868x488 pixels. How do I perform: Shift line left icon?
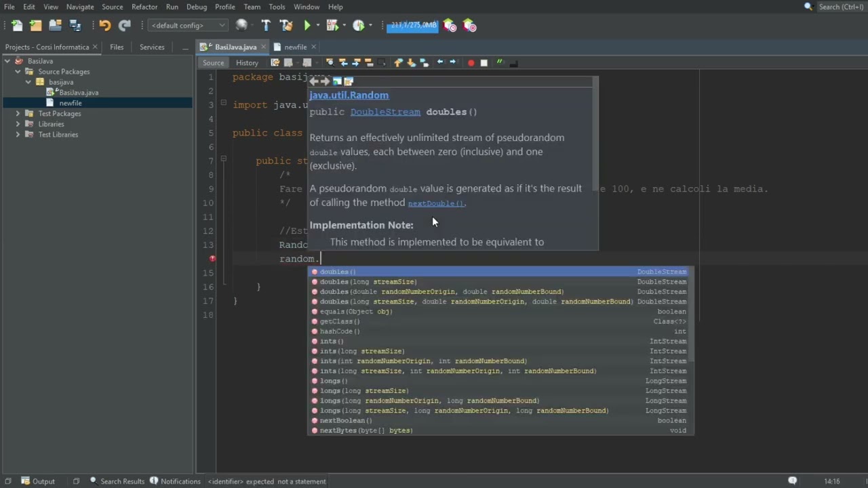click(x=440, y=62)
